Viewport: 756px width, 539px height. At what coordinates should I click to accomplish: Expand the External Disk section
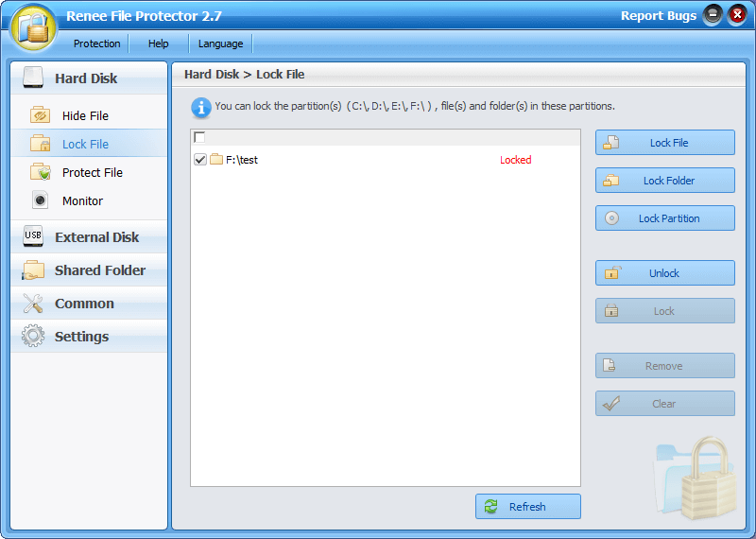coord(96,237)
